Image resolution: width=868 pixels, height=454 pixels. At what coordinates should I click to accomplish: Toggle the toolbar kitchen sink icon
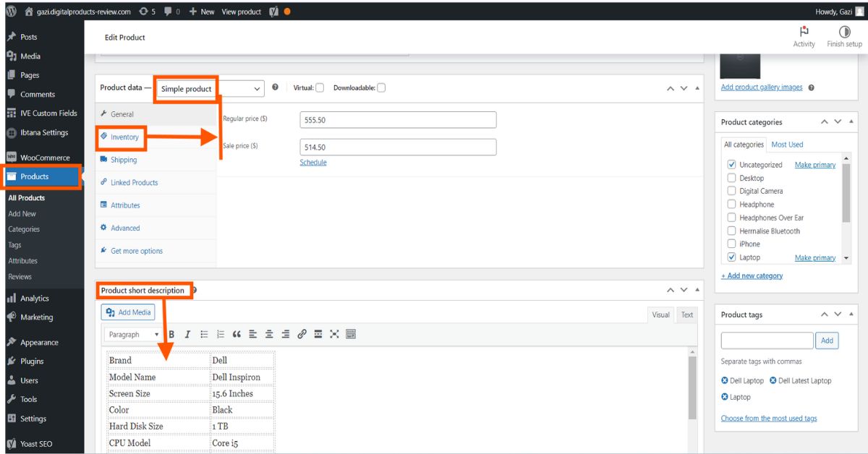click(x=351, y=335)
